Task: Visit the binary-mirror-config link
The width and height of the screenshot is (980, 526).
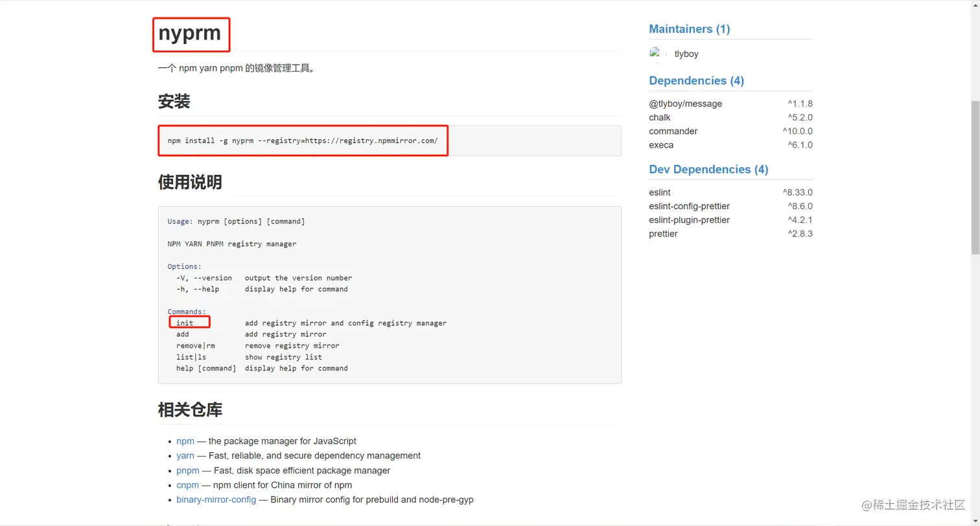Action: 216,499
